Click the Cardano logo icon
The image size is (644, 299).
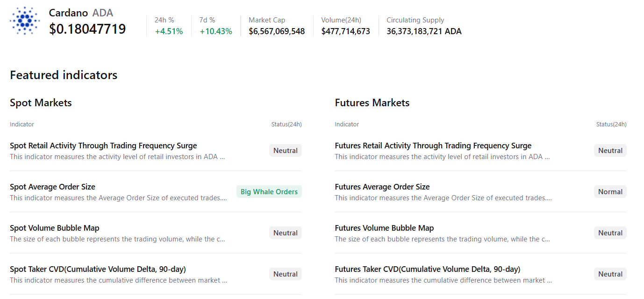25,21
